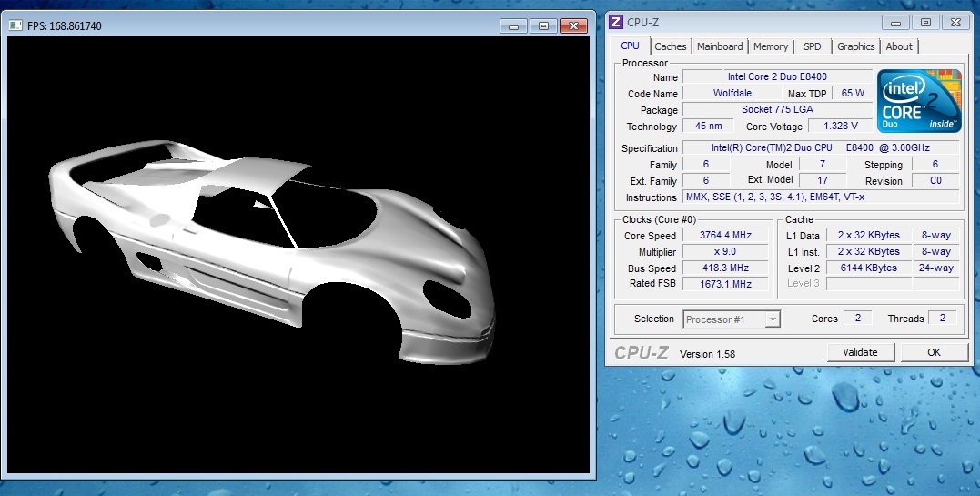Open the About tab
Viewport: 980px width, 496px height.
tap(899, 46)
